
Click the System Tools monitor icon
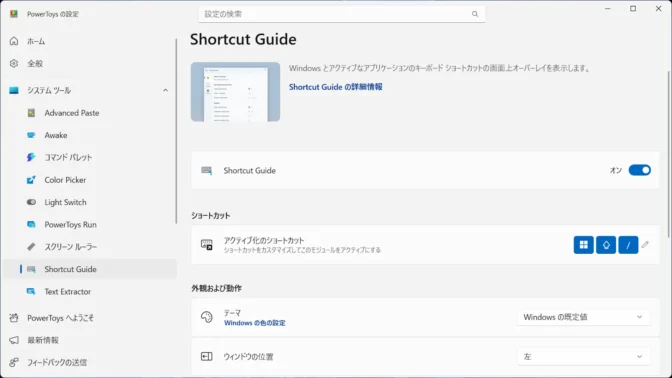[x=14, y=90]
